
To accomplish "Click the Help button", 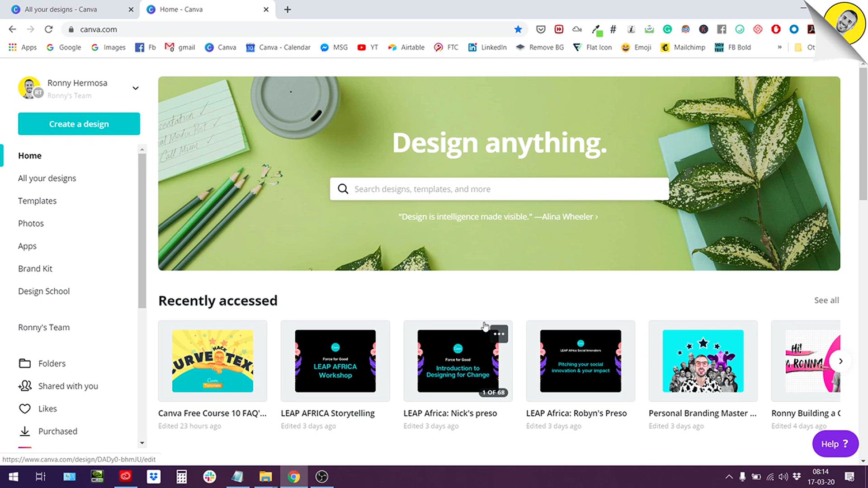I will [835, 444].
